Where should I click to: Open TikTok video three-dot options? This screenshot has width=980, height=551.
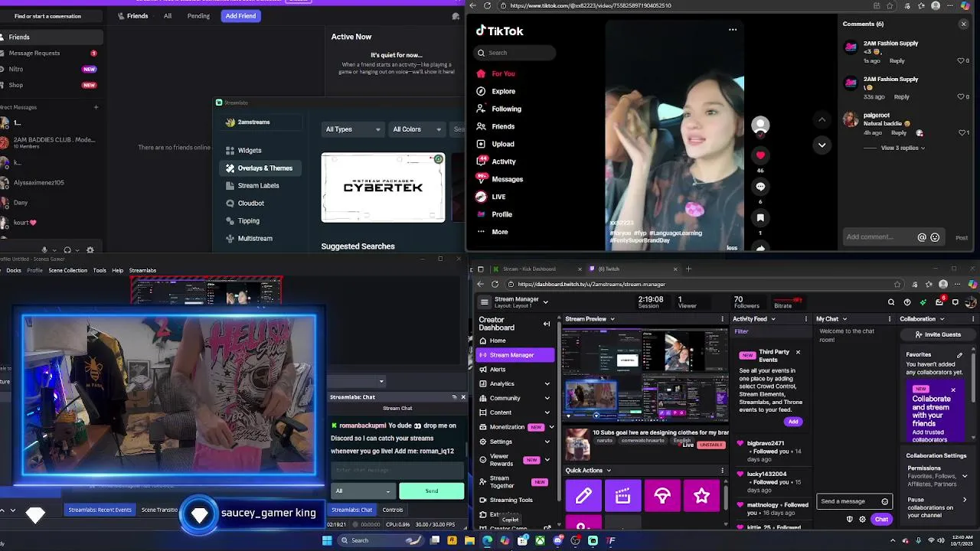(x=733, y=30)
